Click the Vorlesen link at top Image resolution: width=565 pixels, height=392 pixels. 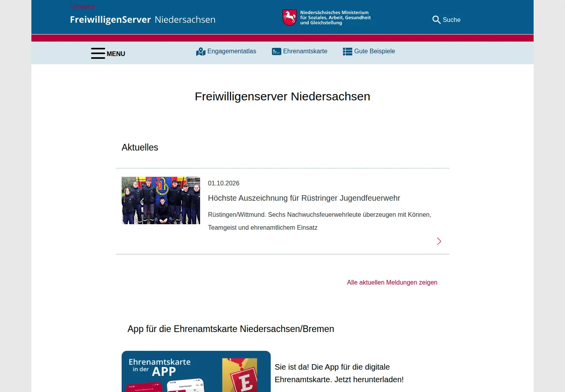click(83, 6)
